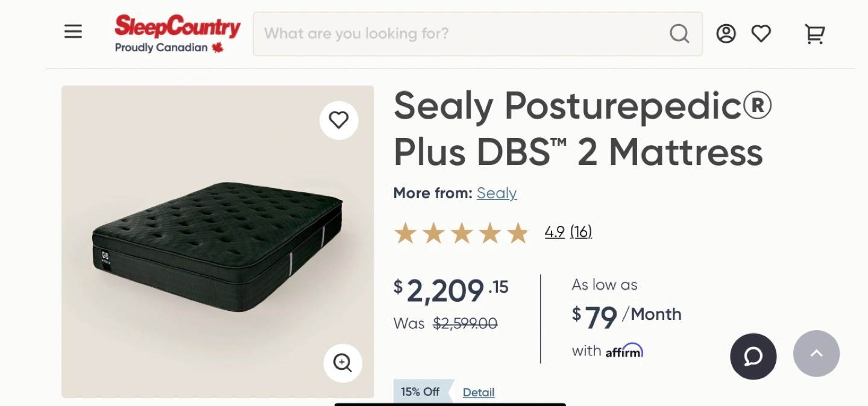Click the $79 /Month financing offer
The height and width of the screenshot is (406, 868).
(626, 316)
